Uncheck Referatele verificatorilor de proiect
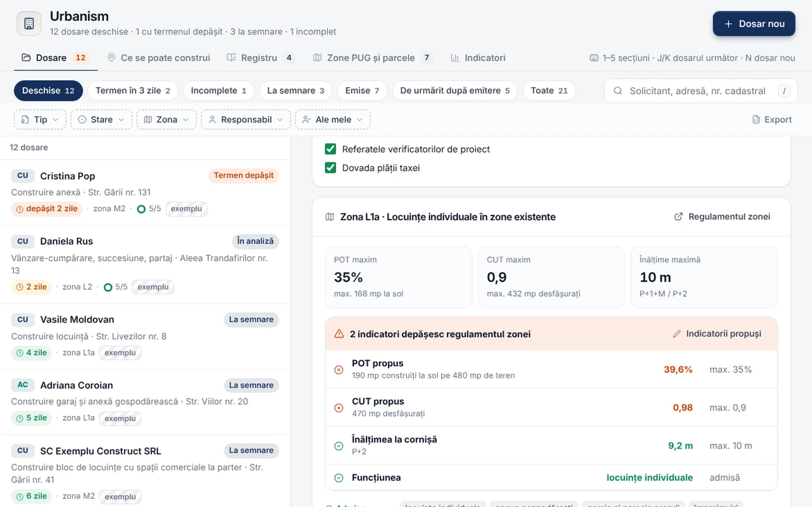Image resolution: width=812 pixels, height=507 pixels. click(x=330, y=149)
